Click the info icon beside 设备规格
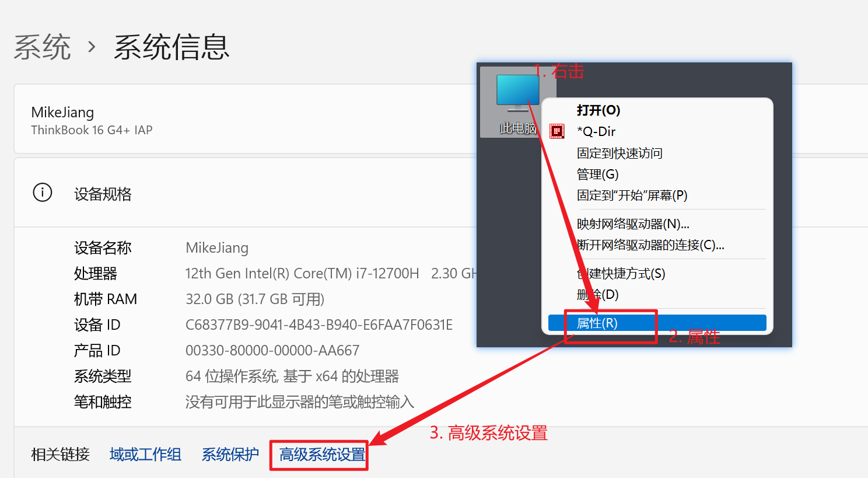The width and height of the screenshot is (868, 478). click(x=43, y=192)
